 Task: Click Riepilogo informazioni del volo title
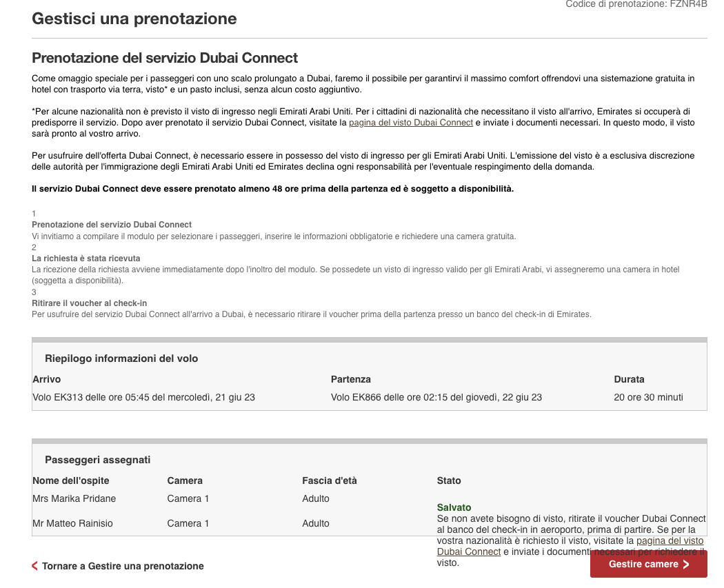pyautogui.click(x=121, y=358)
